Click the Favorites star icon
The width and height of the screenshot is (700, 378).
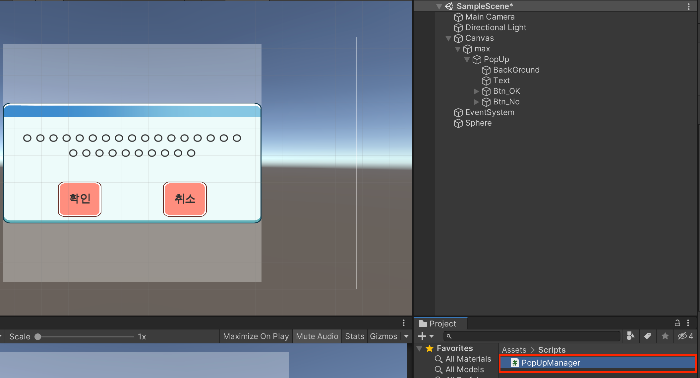pyautogui.click(x=429, y=348)
